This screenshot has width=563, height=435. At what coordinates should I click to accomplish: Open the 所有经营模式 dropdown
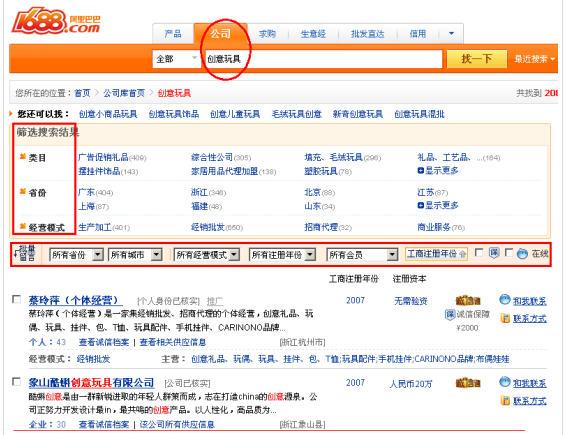pyautogui.click(x=206, y=255)
